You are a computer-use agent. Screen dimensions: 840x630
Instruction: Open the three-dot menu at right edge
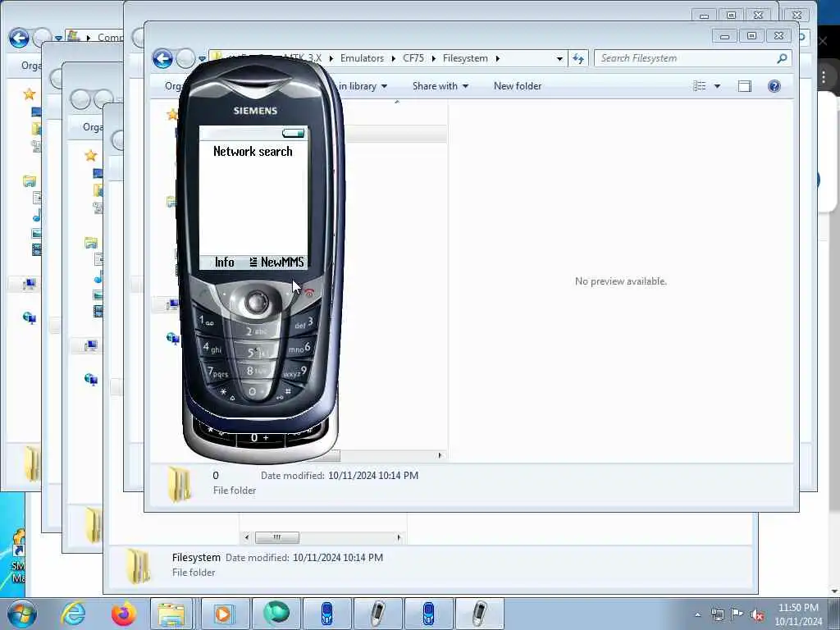(824, 77)
